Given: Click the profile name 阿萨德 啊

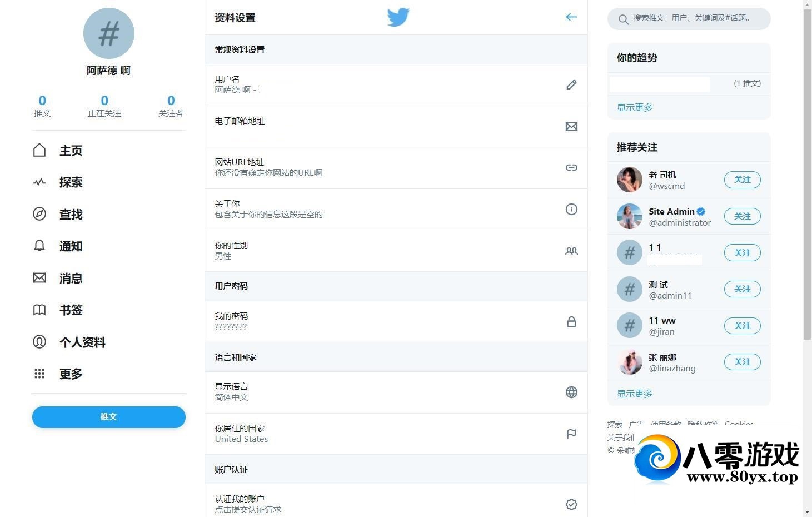Looking at the screenshot, I should pyautogui.click(x=109, y=71).
